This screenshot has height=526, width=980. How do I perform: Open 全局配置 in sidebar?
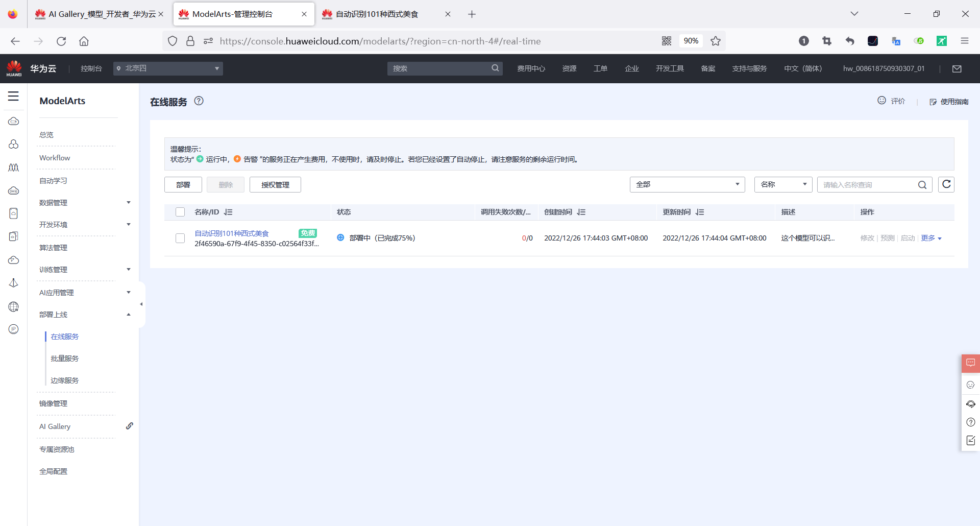click(53, 471)
